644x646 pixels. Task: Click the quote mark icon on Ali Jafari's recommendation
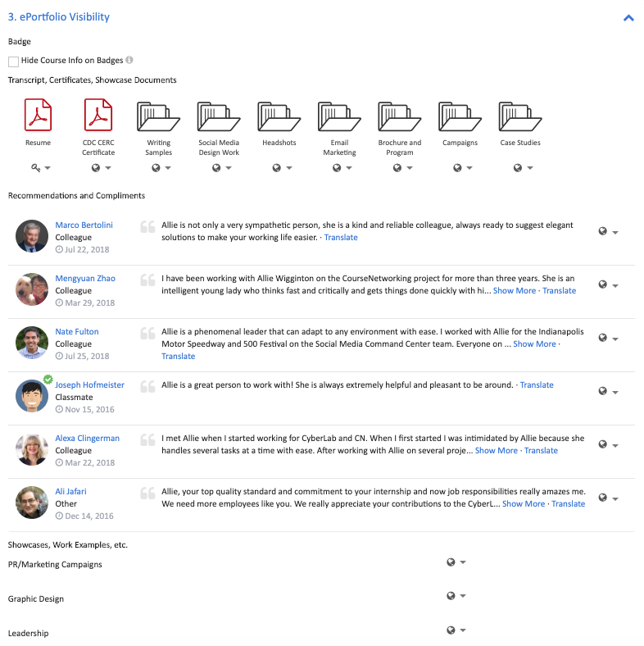click(147, 493)
